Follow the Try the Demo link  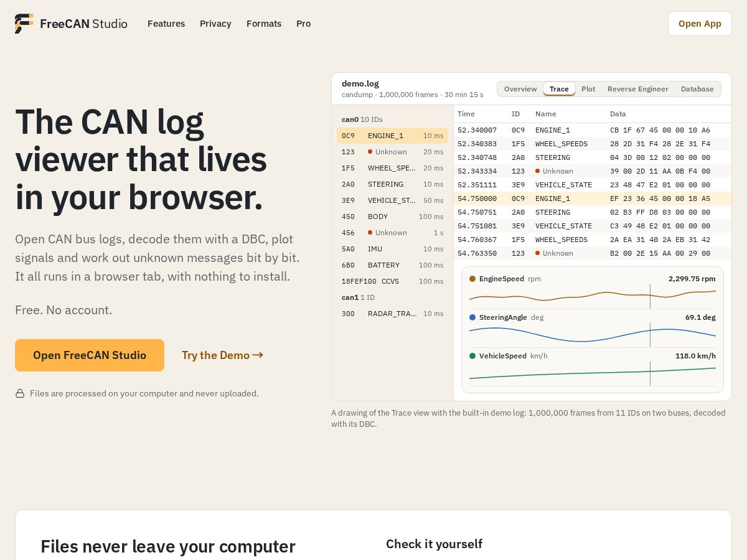click(222, 355)
